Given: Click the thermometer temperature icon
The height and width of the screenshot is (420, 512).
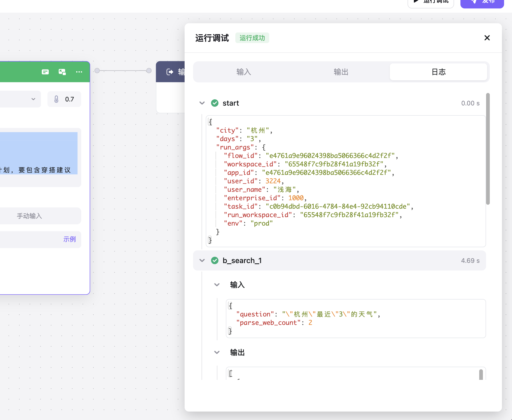Looking at the screenshot, I should point(56,99).
